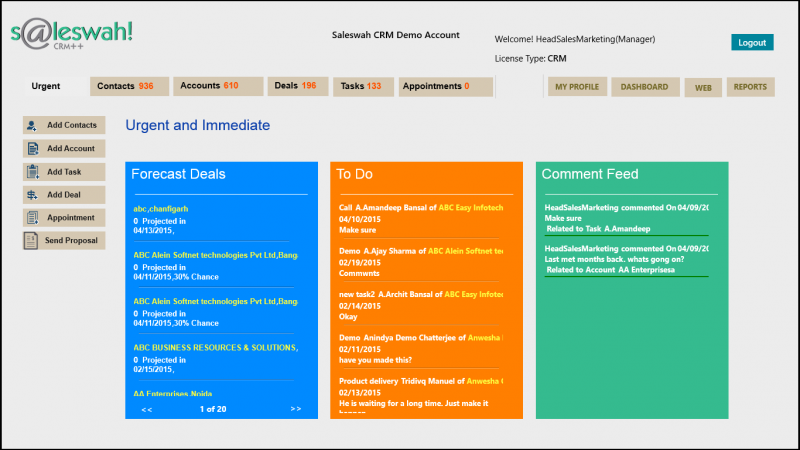Viewport: 800px width, 450px height.
Task: Click 'Related to Account AA Enterprisesa' text
Action: (x=611, y=270)
